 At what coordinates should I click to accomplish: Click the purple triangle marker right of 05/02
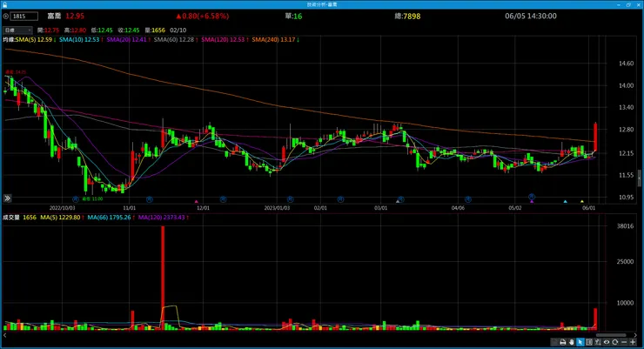[x=532, y=201]
